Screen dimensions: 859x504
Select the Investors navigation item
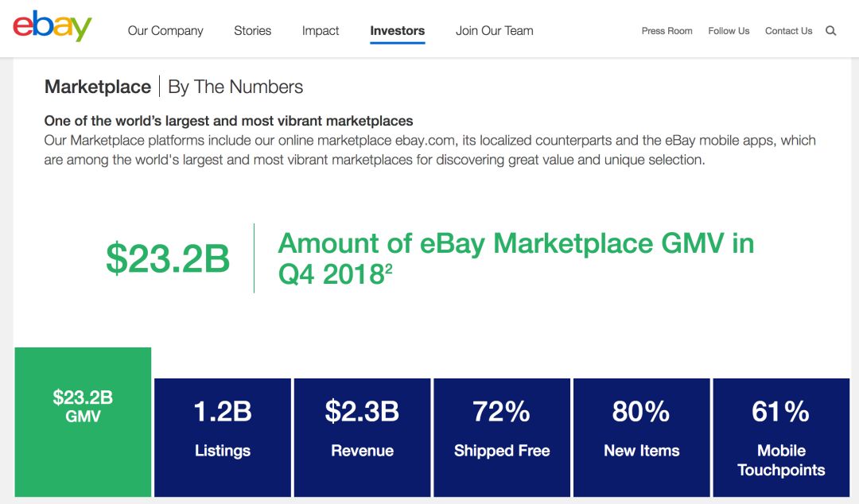pyautogui.click(x=397, y=30)
